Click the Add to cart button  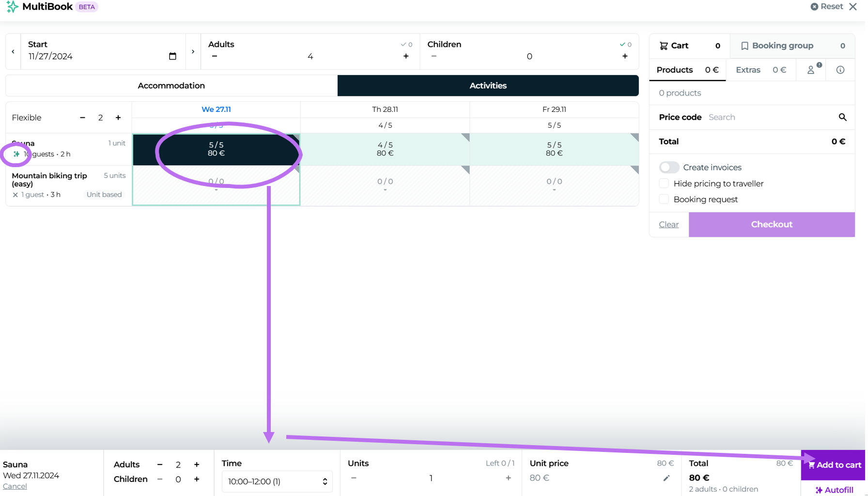pyautogui.click(x=834, y=465)
